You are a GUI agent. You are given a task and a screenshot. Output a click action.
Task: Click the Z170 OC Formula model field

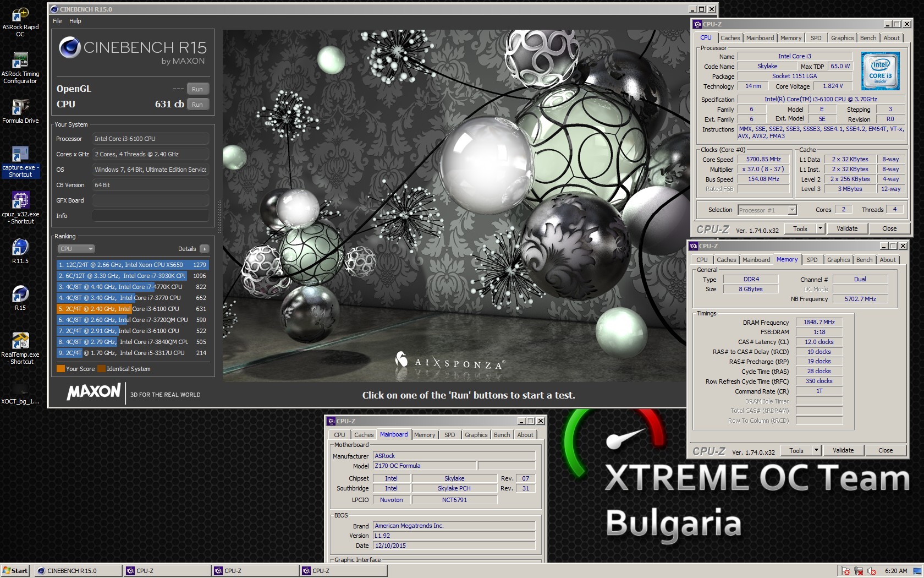click(425, 466)
